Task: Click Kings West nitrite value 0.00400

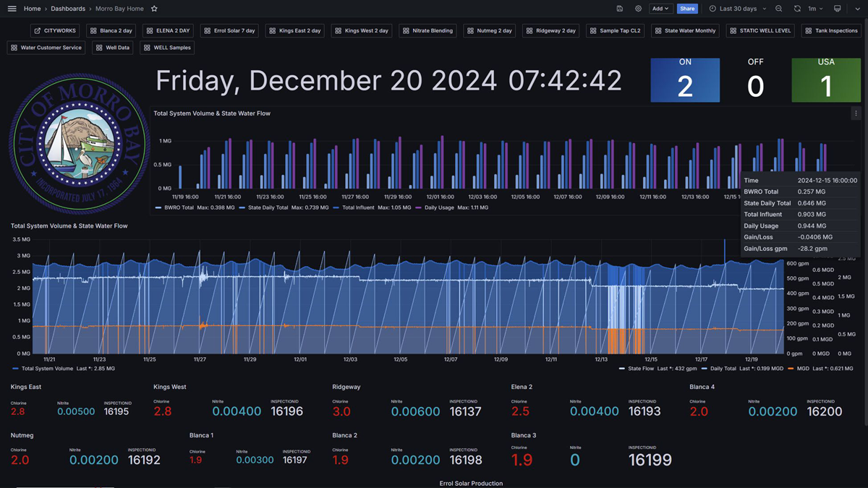Action: point(237,411)
